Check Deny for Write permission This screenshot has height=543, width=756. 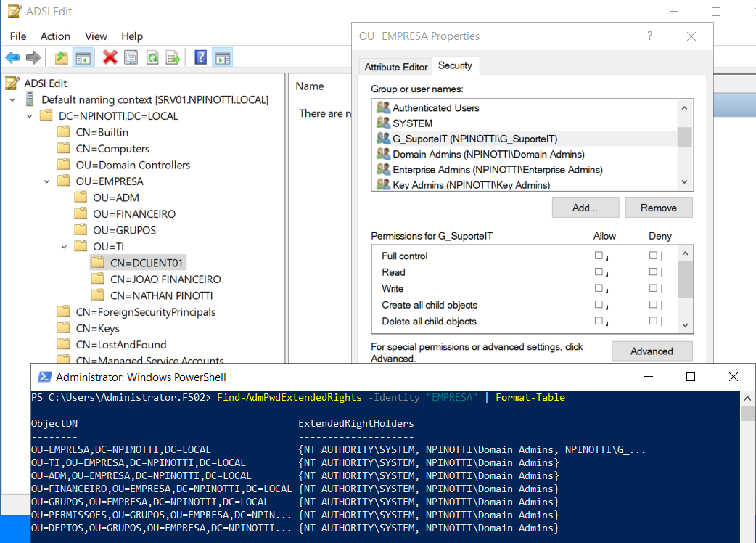tap(653, 288)
